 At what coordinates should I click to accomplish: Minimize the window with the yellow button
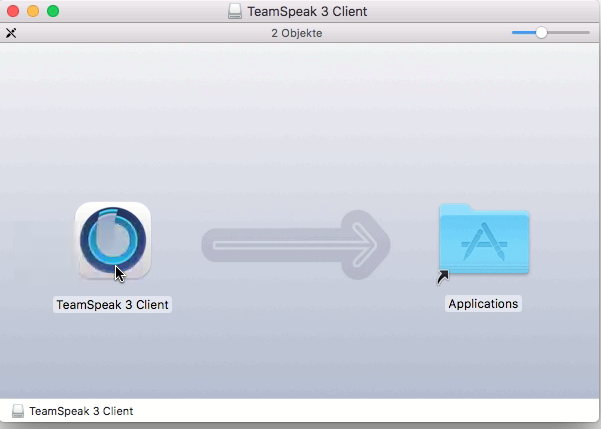(33, 12)
